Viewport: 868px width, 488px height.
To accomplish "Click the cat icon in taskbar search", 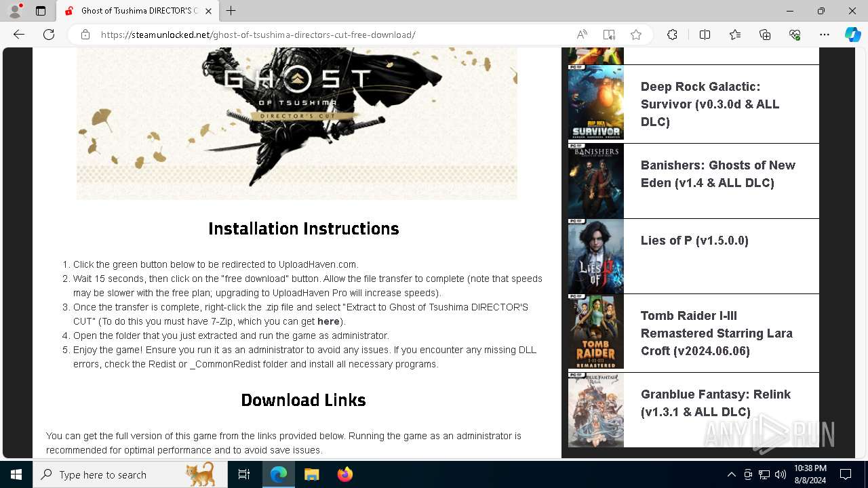I will 200,474.
